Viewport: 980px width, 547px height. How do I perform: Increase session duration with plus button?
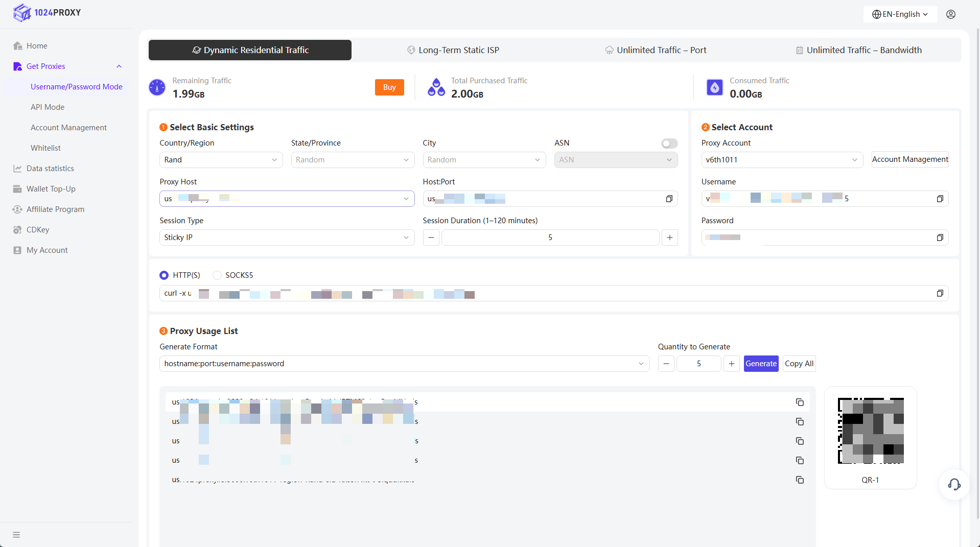click(669, 237)
